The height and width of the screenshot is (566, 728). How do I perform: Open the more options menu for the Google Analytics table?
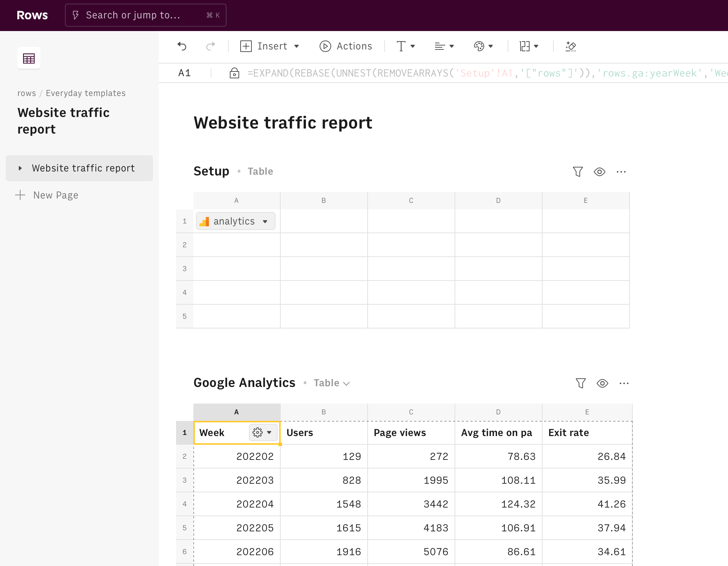[x=624, y=383]
